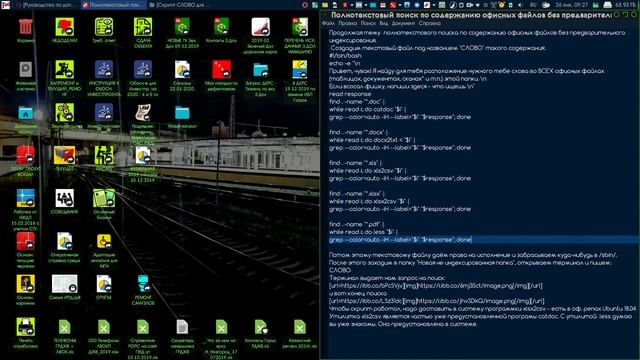
Task: Open the Новый каталог folder
Action: click(x=182, y=113)
